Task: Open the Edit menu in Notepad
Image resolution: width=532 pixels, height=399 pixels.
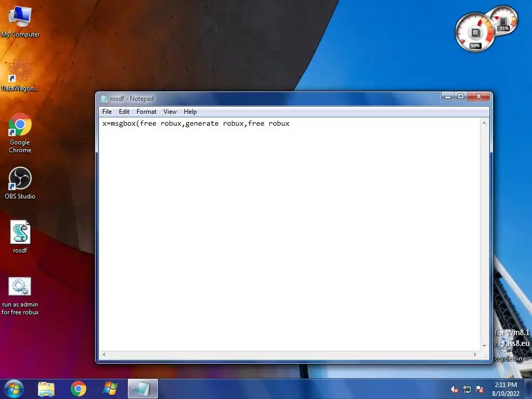Action: click(x=124, y=112)
